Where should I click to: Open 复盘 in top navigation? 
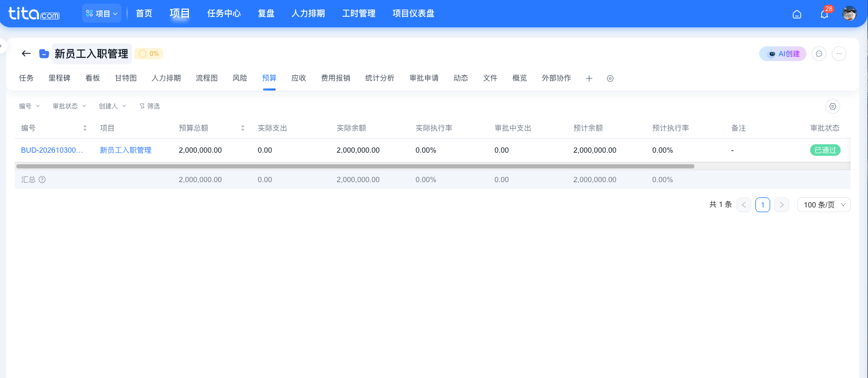coord(266,14)
